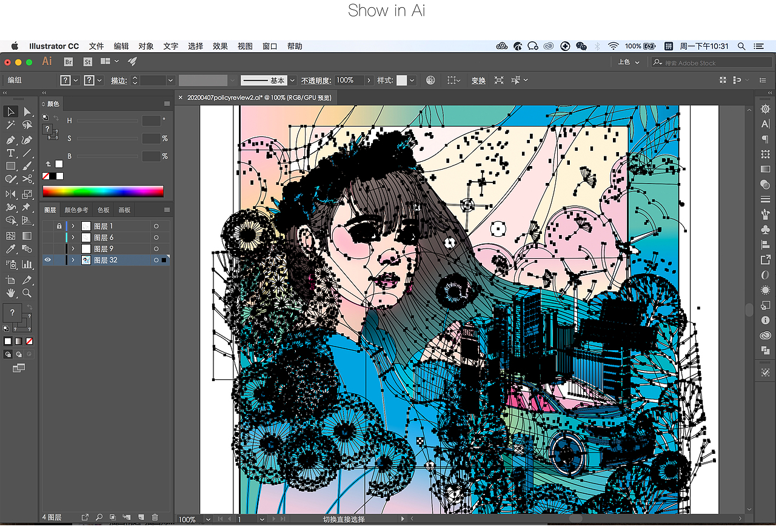776x532 pixels.
Task: Click the 不透明度 opacity label link
Action: [x=316, y=80]
